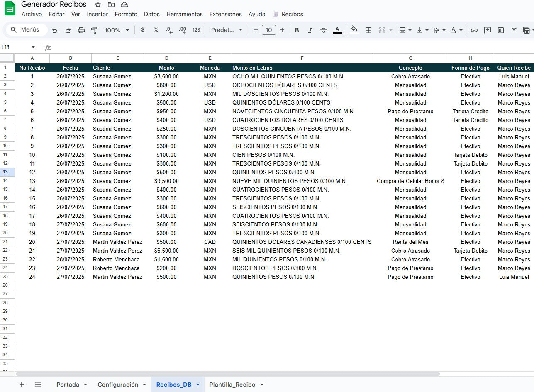Image resolution: width=534 pixels, height=392 pixels.
Task: Decrease font size minus button
Action: point(256,30)
